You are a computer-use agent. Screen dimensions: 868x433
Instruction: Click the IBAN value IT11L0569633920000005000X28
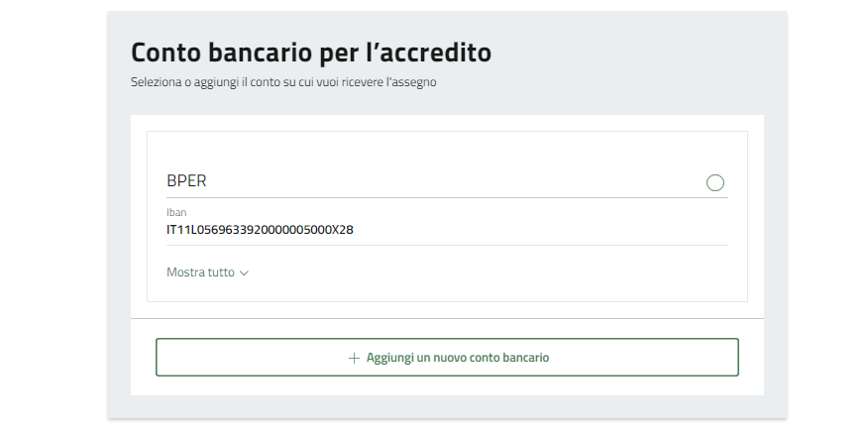click(x=260, y=229)
